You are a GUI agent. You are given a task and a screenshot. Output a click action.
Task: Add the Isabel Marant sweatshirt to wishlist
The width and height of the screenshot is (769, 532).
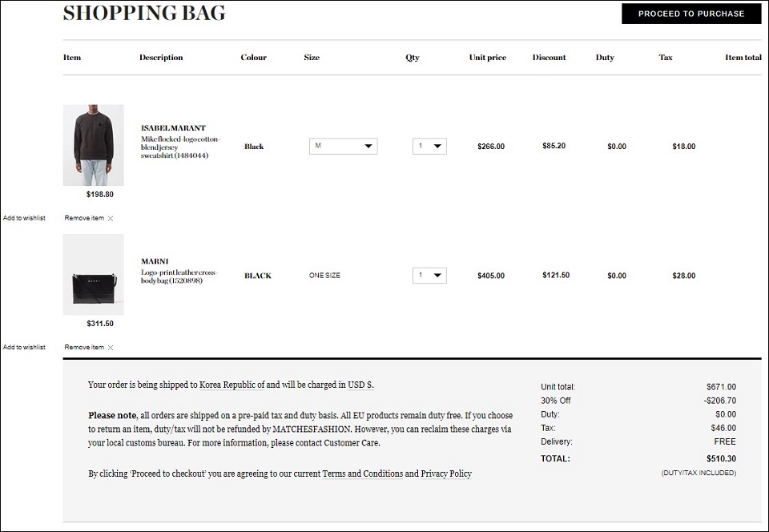[x=24, y=218]
